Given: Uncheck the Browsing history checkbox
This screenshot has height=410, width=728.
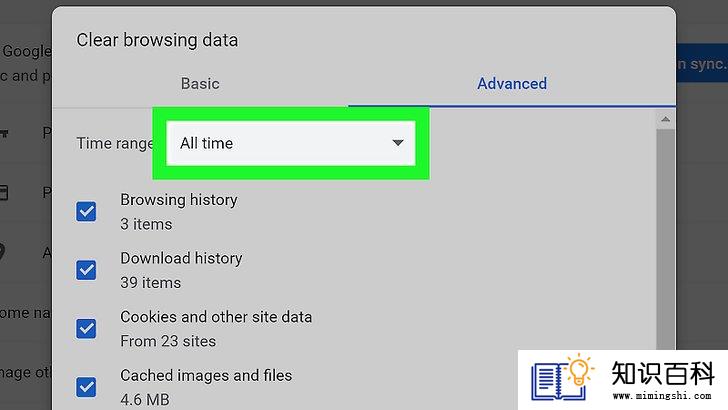Looking at the screenshot, I should 86,212.
